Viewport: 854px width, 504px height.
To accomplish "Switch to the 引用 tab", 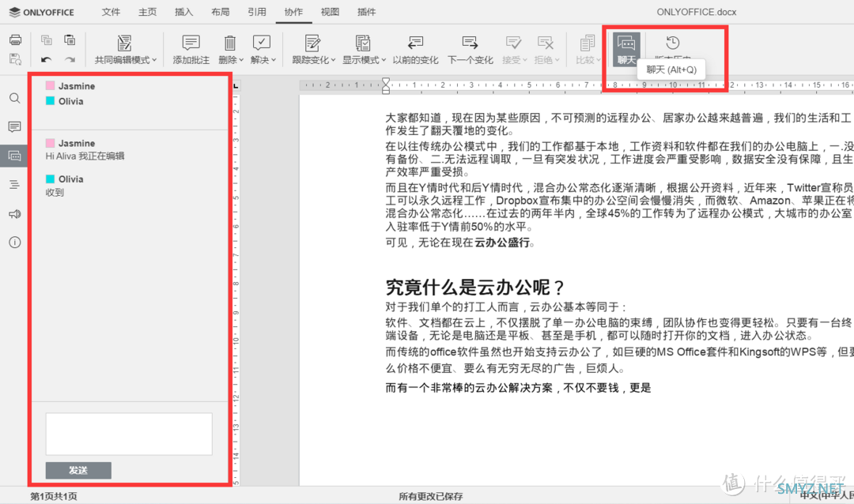I will click(x=256, y=11).
